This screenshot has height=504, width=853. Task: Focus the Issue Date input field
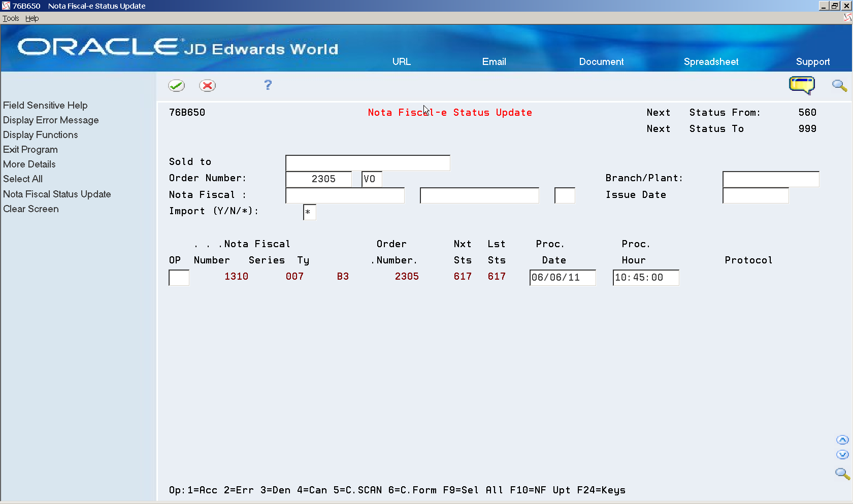tap(756, 195)
